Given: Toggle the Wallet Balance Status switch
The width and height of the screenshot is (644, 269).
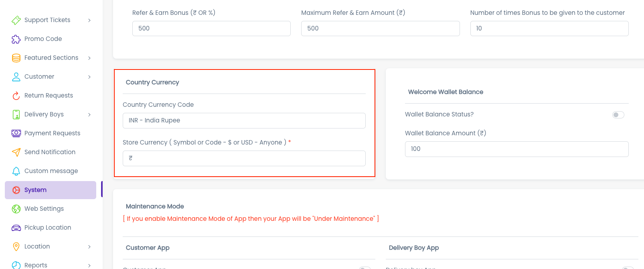Looking at the screenshot, I should (x=618, y=115).
